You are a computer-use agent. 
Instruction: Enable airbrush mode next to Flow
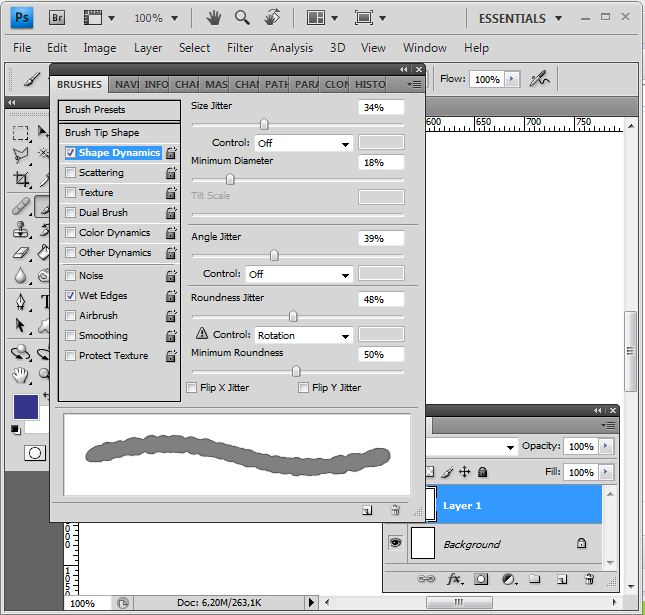coord(539,79)
